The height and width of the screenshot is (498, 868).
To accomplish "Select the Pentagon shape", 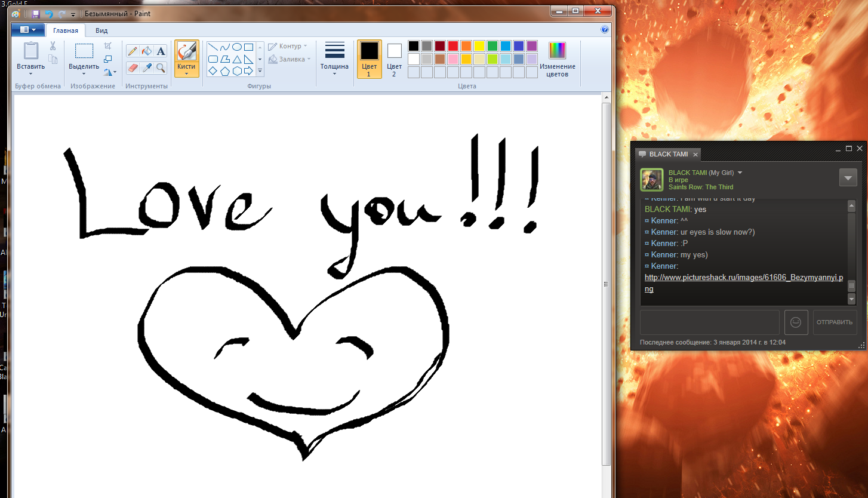I will 224,71.
